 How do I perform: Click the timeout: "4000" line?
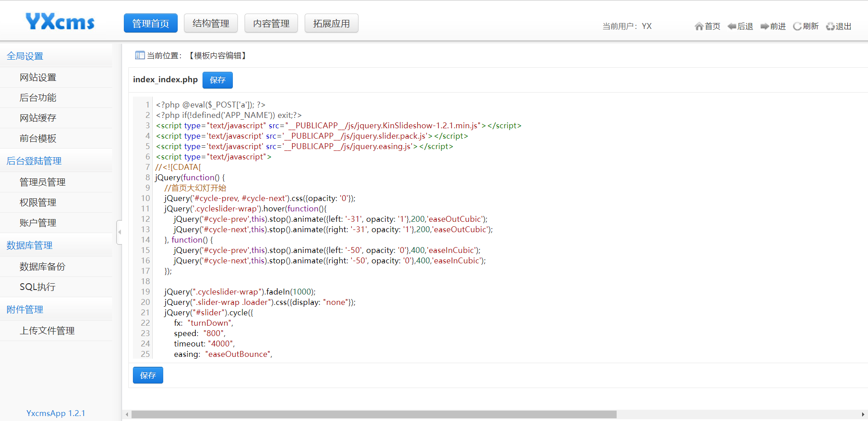coord(204,344)
